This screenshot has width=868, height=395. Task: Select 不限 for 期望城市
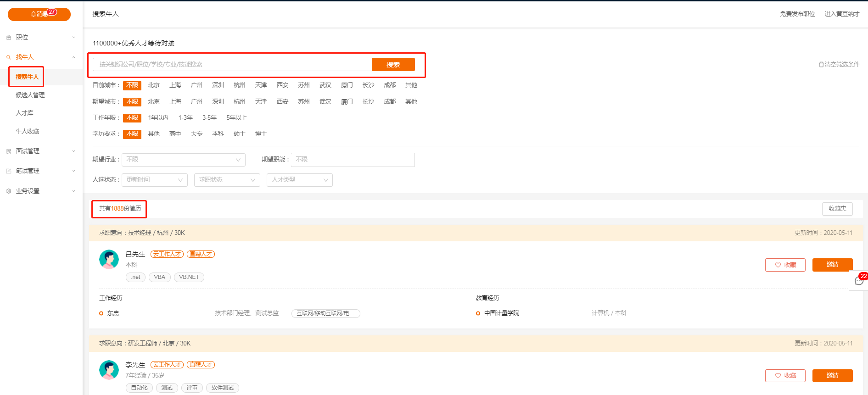(x=132, y=102)
